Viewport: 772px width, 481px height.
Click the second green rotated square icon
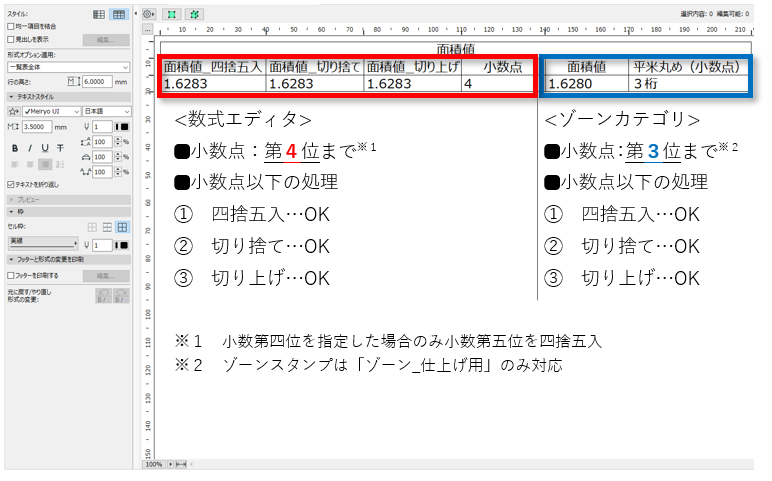[x=194, y=14]
